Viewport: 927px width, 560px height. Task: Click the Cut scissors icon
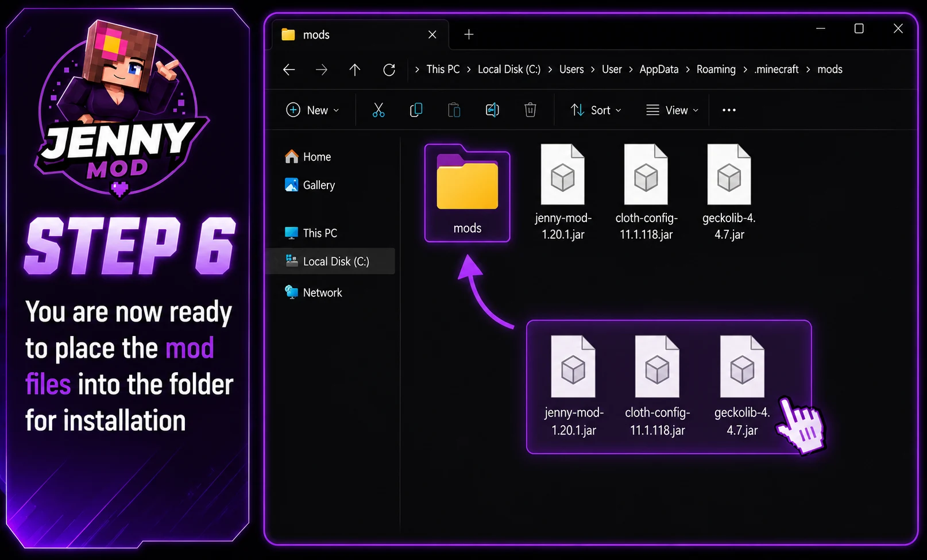click(378, 110)
